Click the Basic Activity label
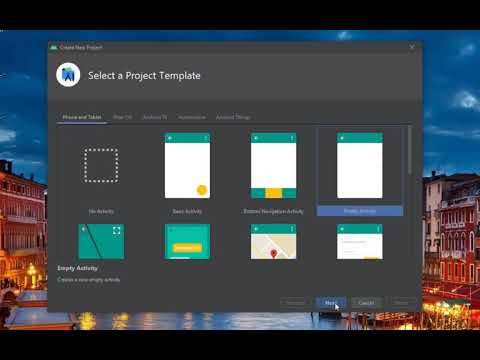The width and height of the screenshot is (480, 360). pos(187,211)
